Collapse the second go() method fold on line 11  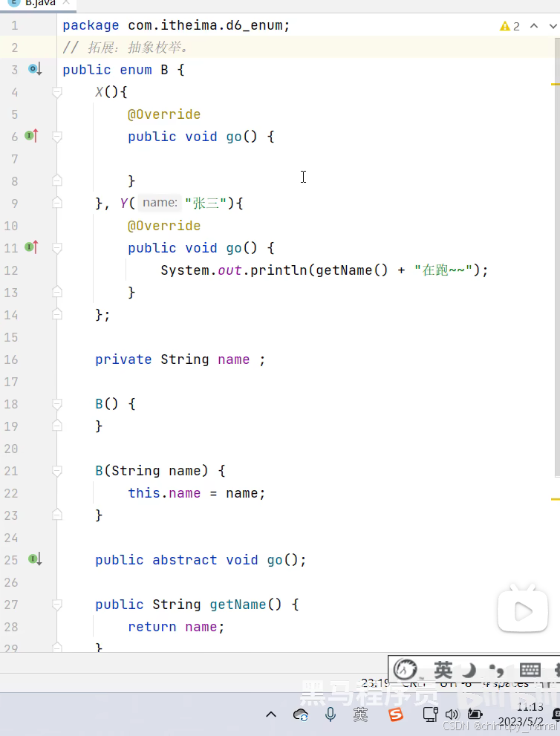(x=56, y=248)
